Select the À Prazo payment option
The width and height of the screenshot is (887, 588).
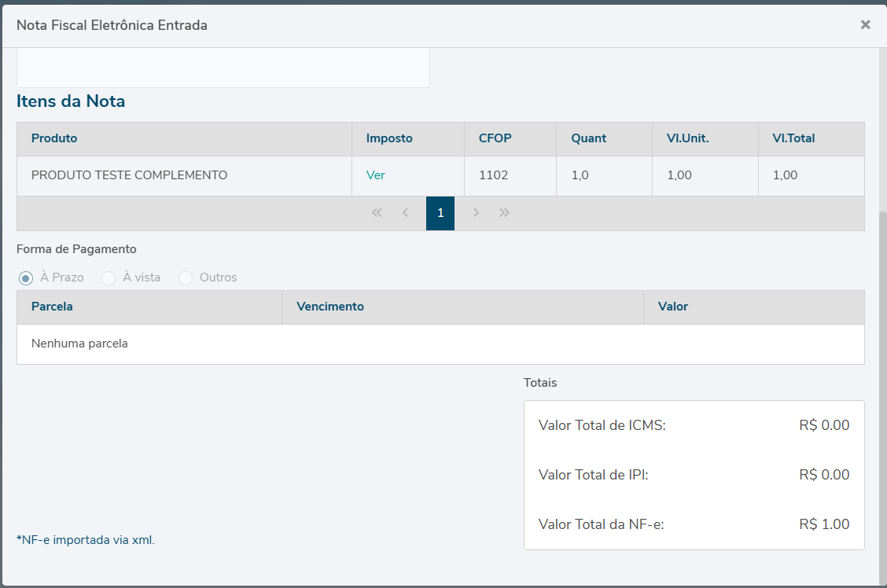pyautogui.click(x=26, y=278)
